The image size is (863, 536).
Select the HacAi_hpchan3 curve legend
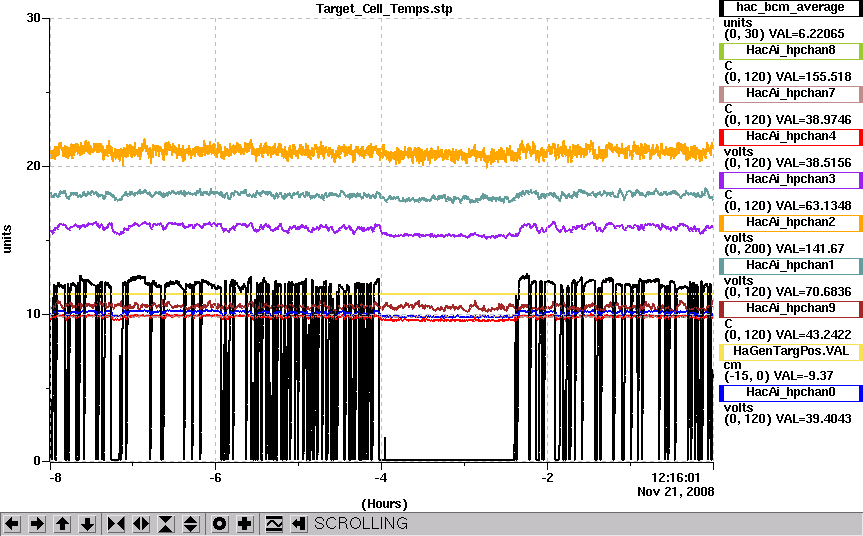[x=791, y=179]
